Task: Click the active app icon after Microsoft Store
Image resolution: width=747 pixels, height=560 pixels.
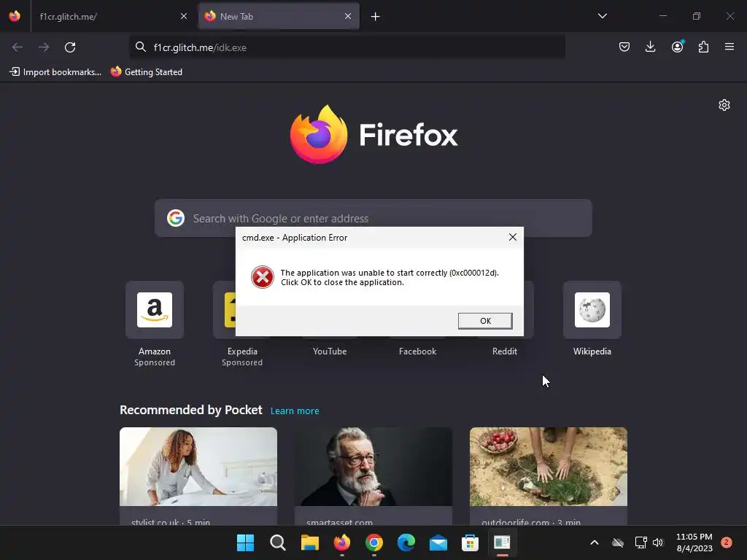Action: coord(502,542)
